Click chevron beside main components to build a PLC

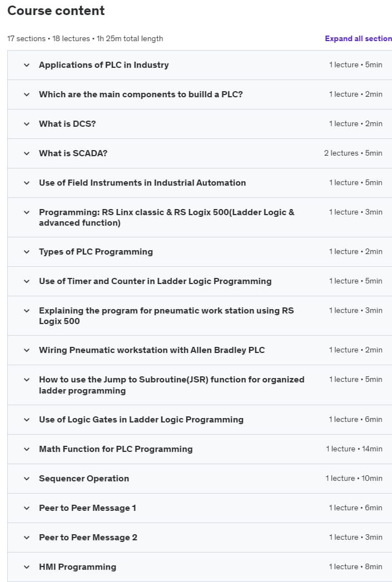(27, 94)
